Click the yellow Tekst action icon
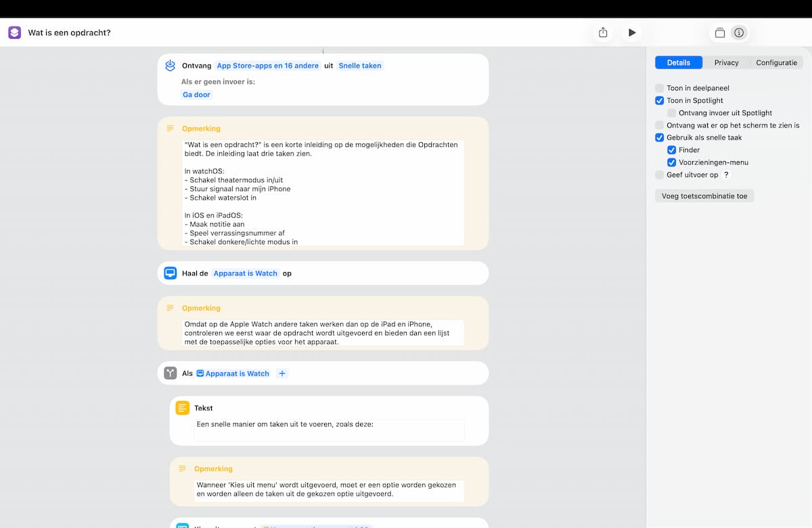 [183, 408]
